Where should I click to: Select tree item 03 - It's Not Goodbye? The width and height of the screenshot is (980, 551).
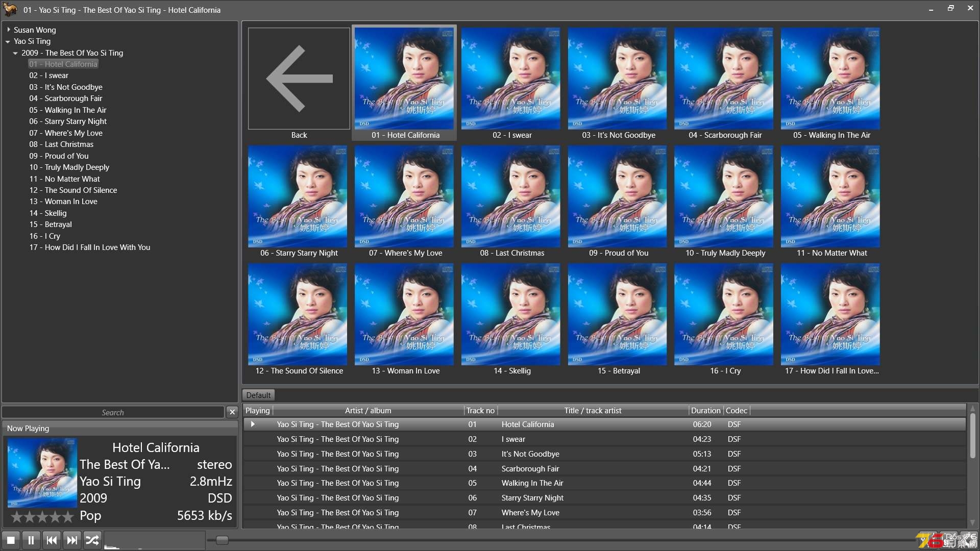(66, 87)
